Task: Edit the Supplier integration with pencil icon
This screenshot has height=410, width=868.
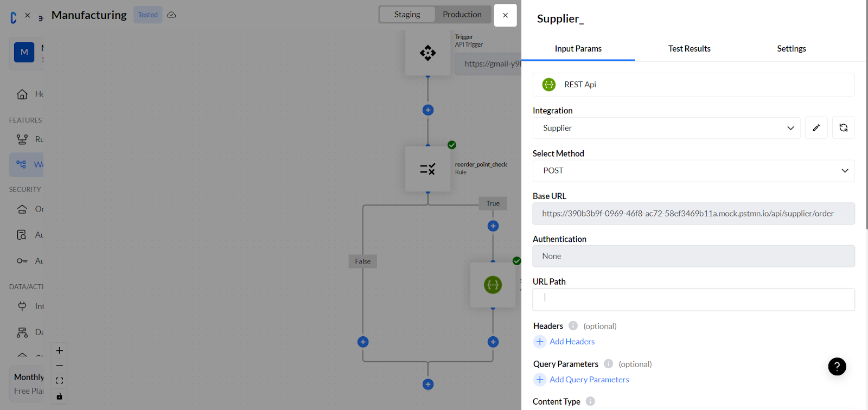Action: [x=816, y=128]
